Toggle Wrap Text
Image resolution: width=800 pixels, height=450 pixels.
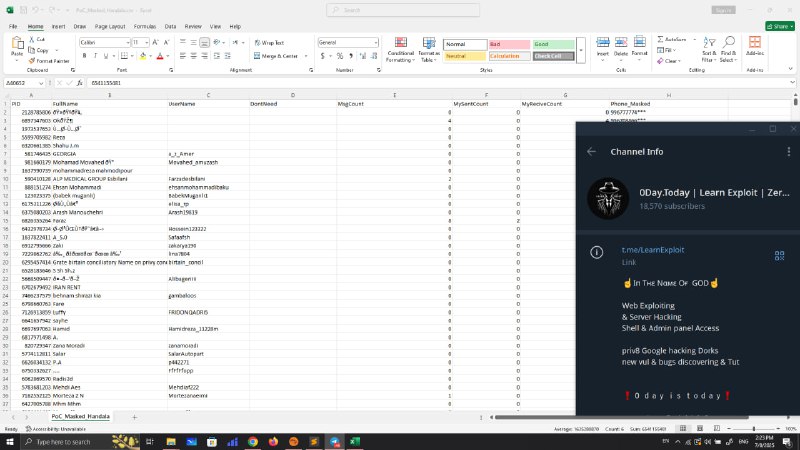[x=269, y=43]
